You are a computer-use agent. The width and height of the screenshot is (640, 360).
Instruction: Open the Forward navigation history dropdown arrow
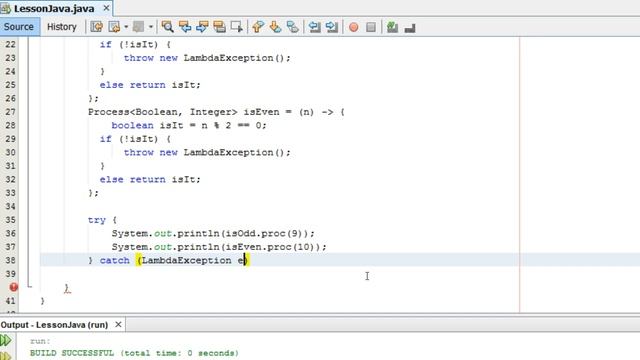(x=150, y=27)
